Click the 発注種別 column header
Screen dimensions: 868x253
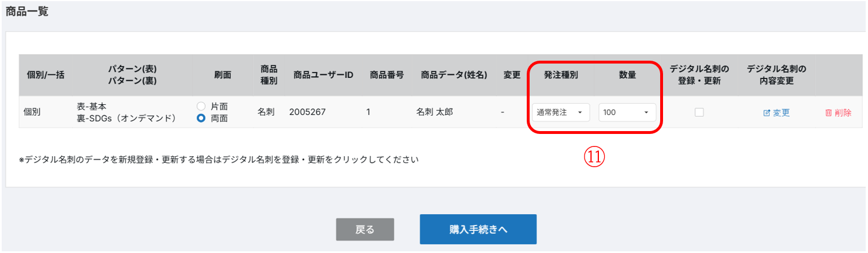coord(561,75)
